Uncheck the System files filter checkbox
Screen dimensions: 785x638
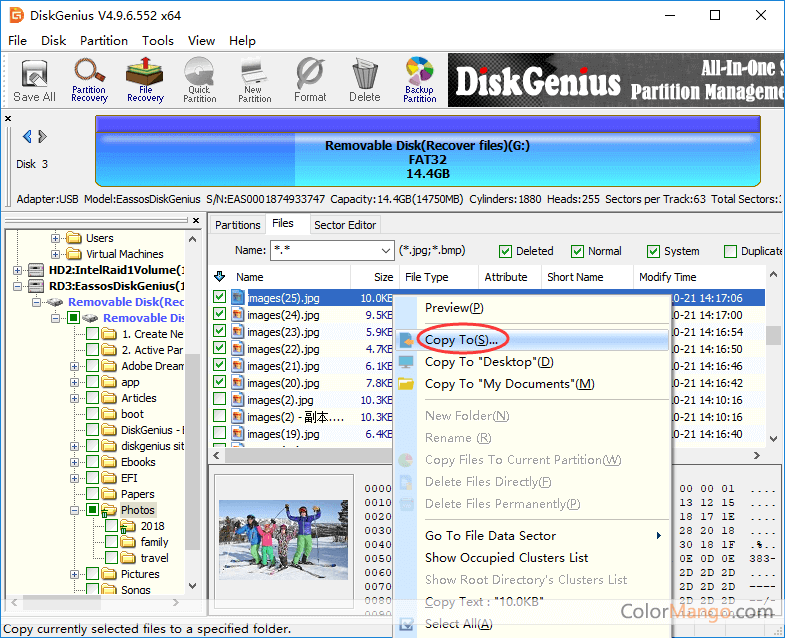pos(654,251)
